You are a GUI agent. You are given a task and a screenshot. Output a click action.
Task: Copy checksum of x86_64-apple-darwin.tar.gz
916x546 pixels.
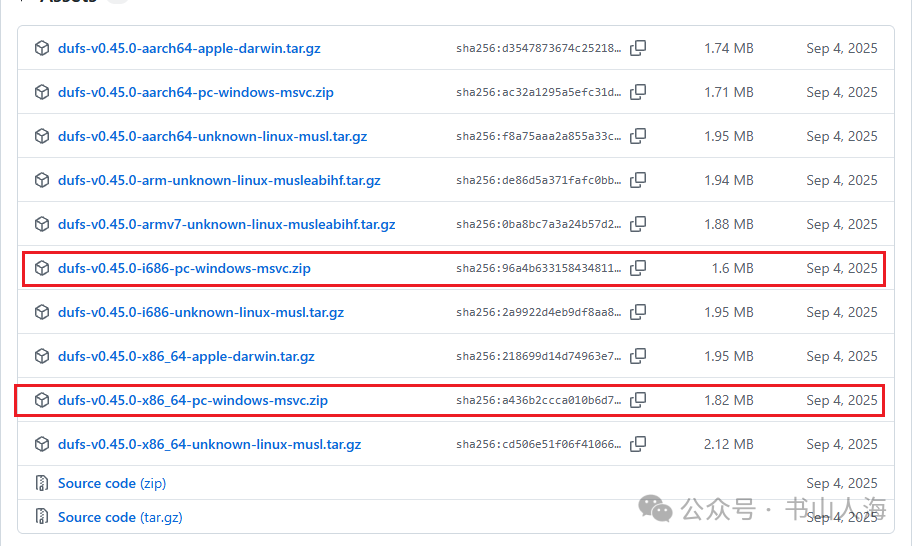[x=638, y=356]
